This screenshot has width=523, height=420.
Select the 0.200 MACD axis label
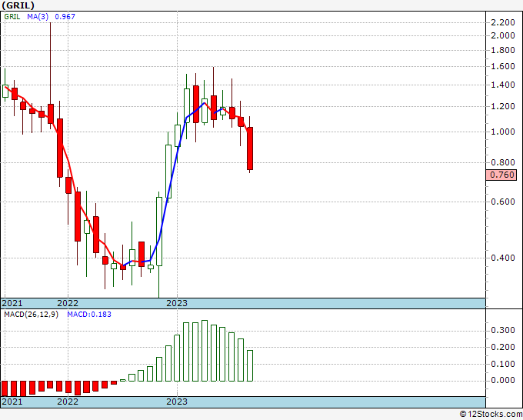tap(503, 347)
